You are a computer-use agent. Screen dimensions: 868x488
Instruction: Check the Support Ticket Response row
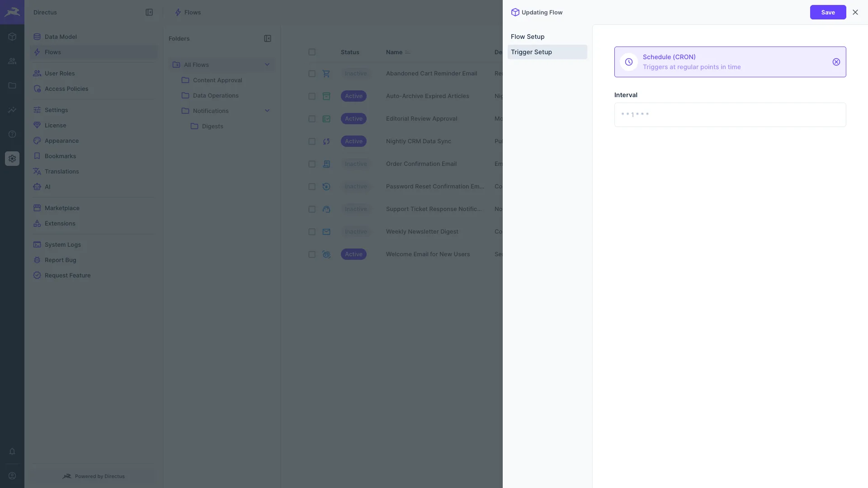pyautogui.click(x=312, y=209)
